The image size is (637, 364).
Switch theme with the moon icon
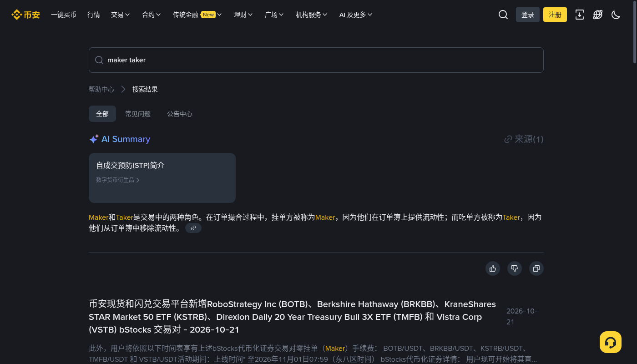click(x=616, y=15)
